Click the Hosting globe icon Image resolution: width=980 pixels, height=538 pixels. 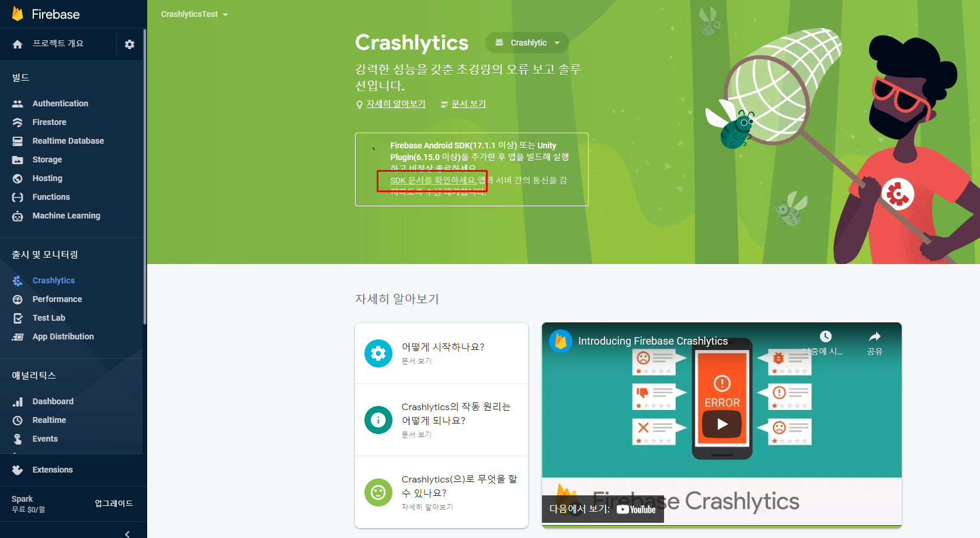18,178
